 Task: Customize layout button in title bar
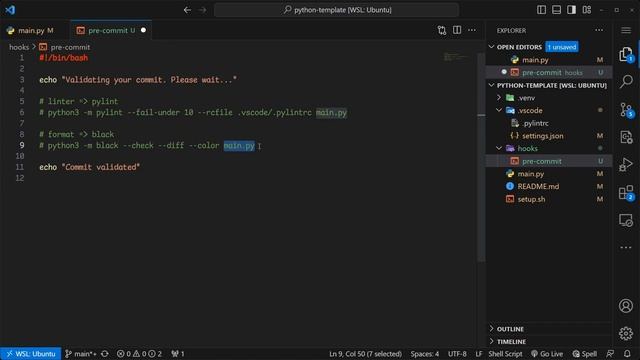[x=587, y=10]
